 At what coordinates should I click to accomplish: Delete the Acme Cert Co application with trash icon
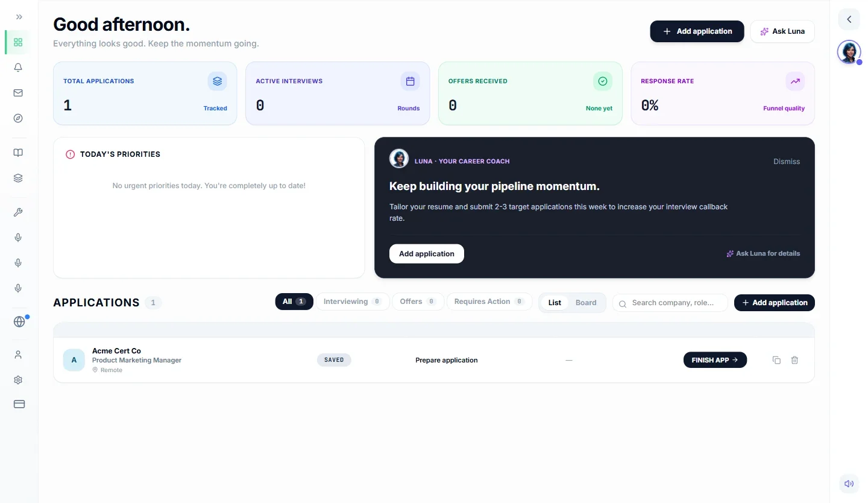794,360
